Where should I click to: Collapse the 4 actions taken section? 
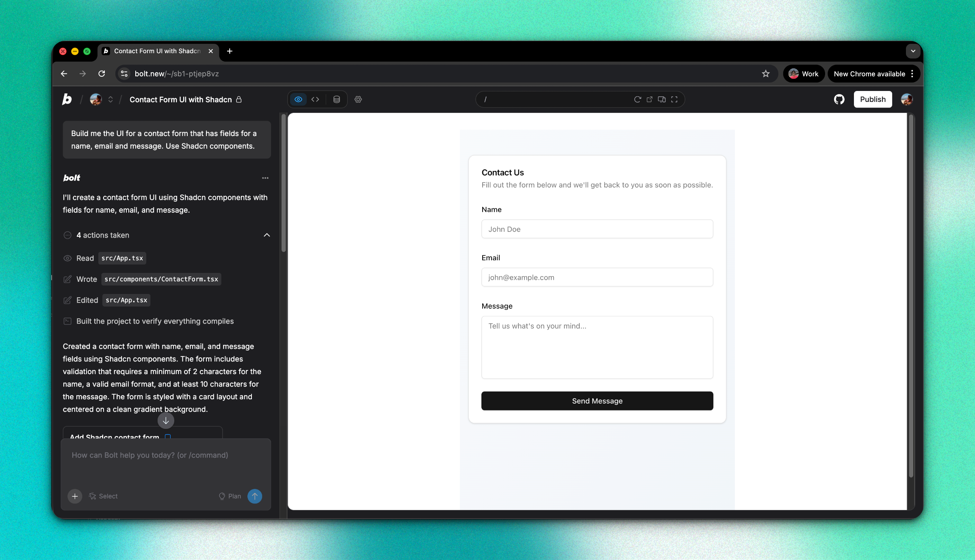pos(267,235)
